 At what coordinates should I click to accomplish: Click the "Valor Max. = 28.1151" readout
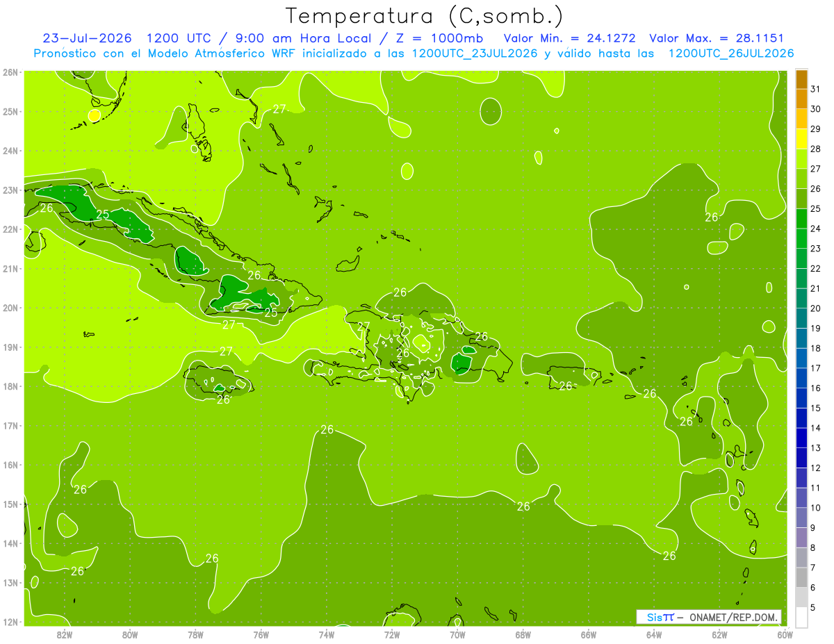pyautogui.click(x=717, y=38)
